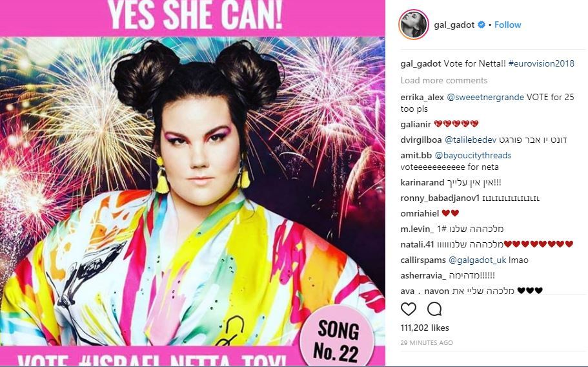View the 111,202 likes list

click(425, 328)
